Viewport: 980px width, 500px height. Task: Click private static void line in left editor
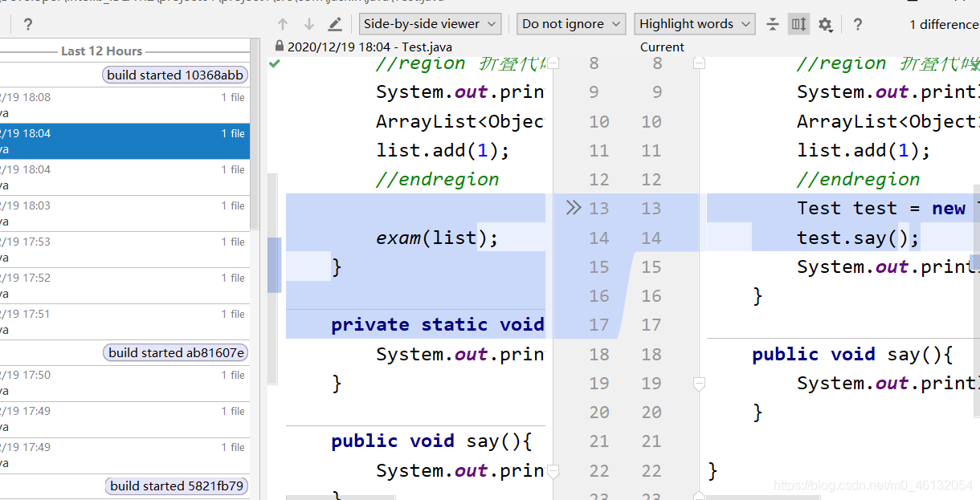coord(438,324)
